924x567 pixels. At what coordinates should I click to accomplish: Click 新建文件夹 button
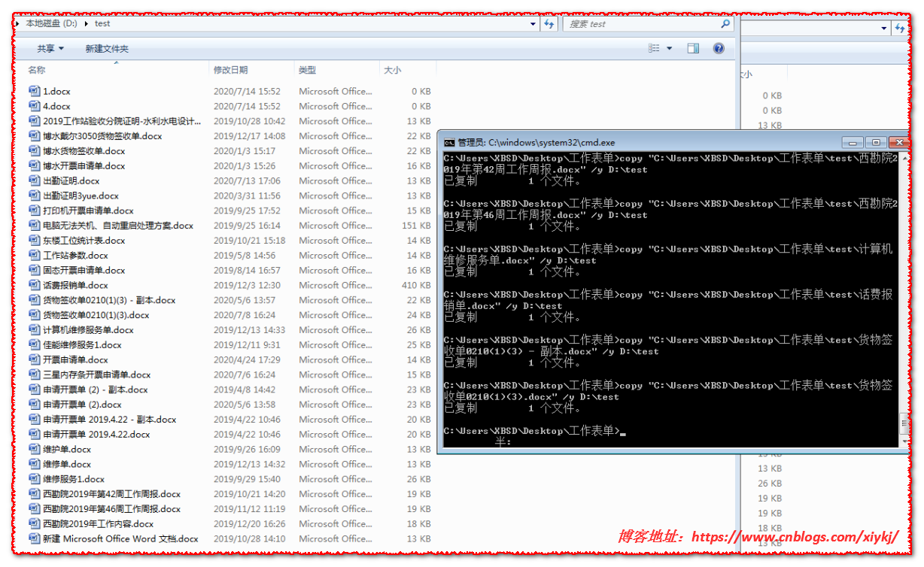click(x=107, y=48)
